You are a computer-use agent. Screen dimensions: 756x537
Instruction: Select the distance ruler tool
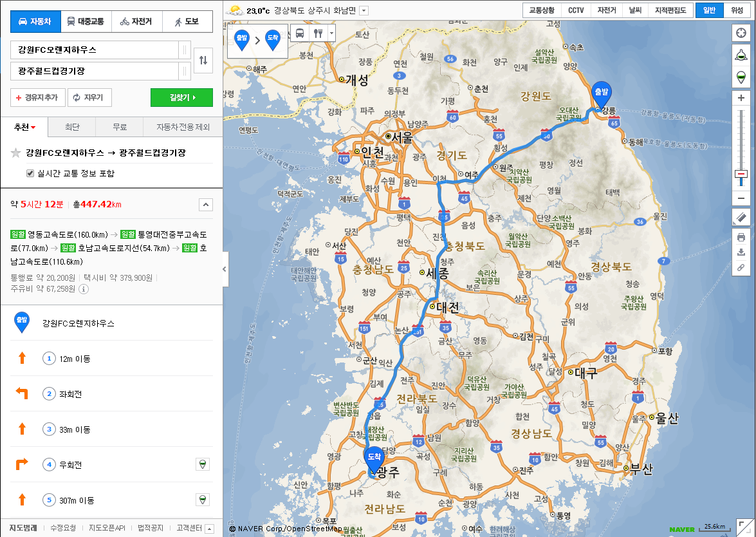(741, 218)
